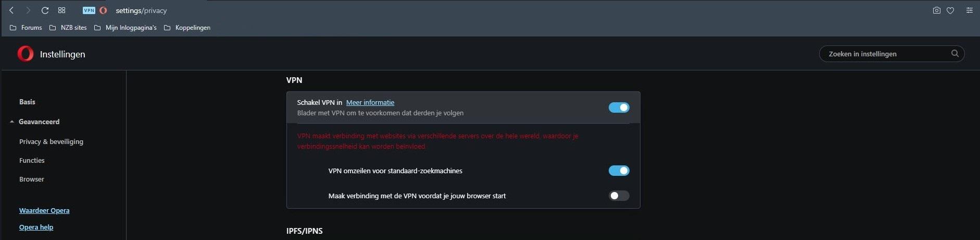Select Basis in the settings sidebar
980x240 pixels.
coord(27,102)
